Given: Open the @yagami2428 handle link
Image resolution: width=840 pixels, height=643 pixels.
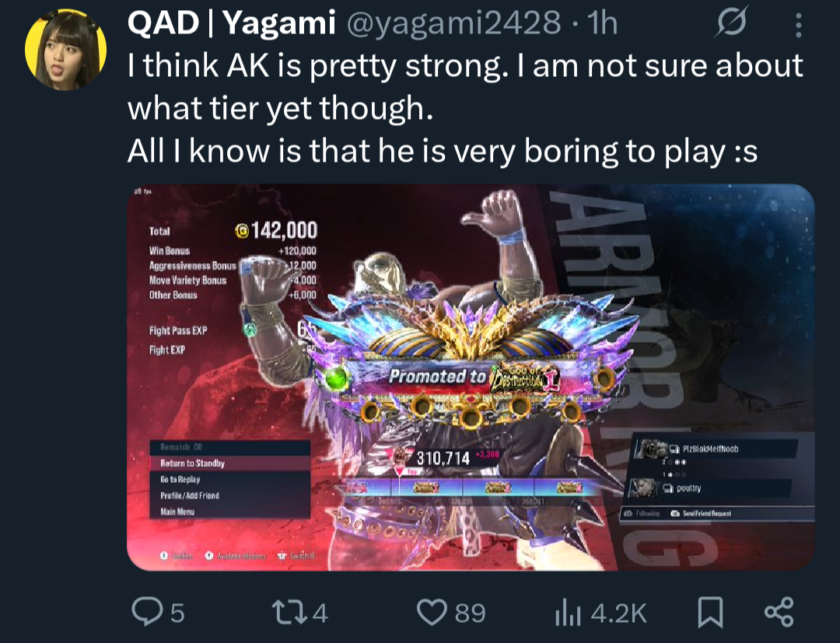Looking at the screenshot, I should [x=454, y=23].
